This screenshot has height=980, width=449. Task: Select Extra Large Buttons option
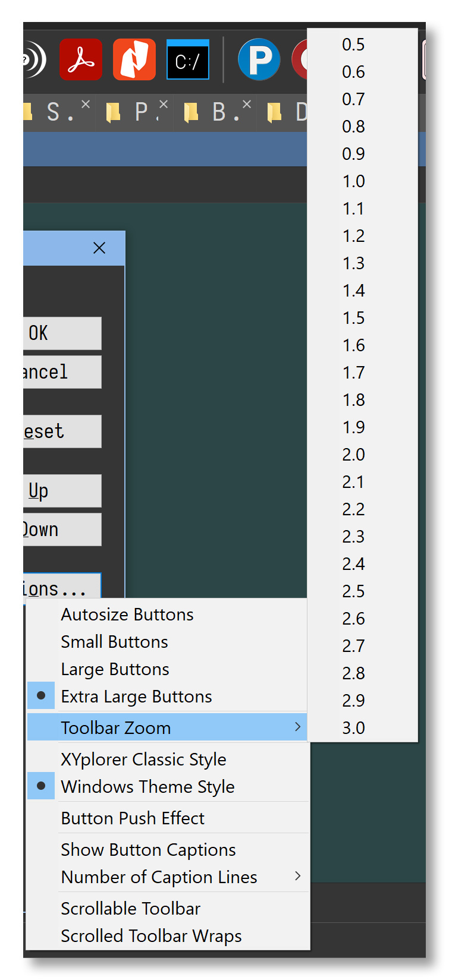(x=136, y=697)
